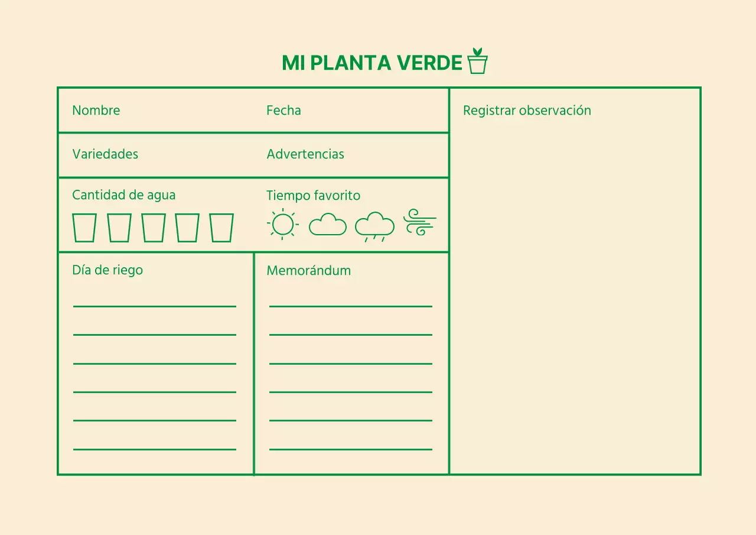Mark the sun as favorite weather
756x535 pixels.
point(282,225)
